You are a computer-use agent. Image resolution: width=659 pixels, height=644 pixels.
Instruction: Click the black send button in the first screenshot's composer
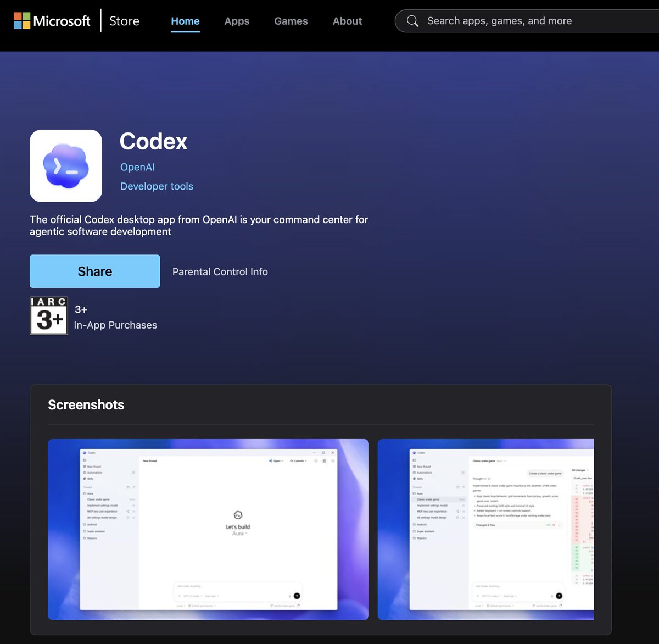click(297, 596)
